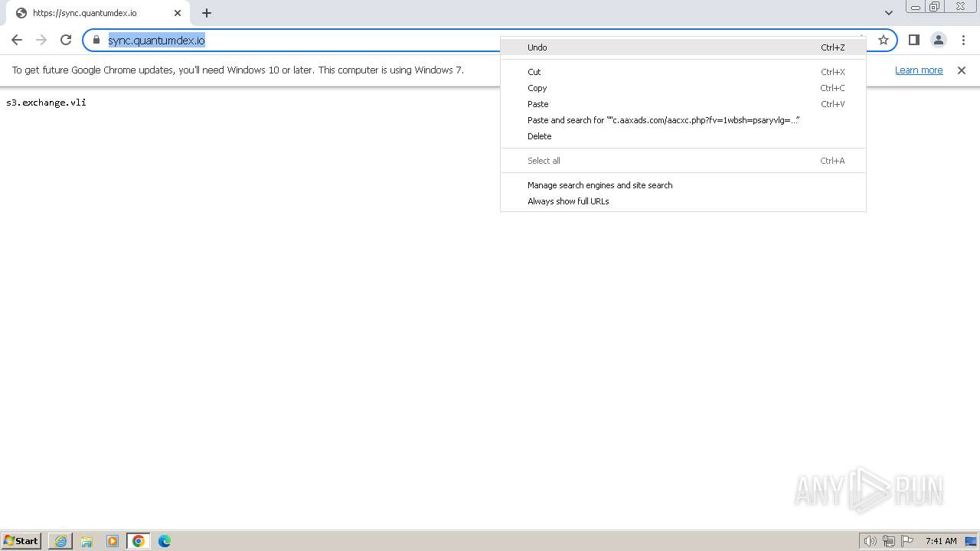Read the Windows 7 update notice text
The height and width of the screenshot is (551, 980).
pyautogui.click(x=237, y=70)
